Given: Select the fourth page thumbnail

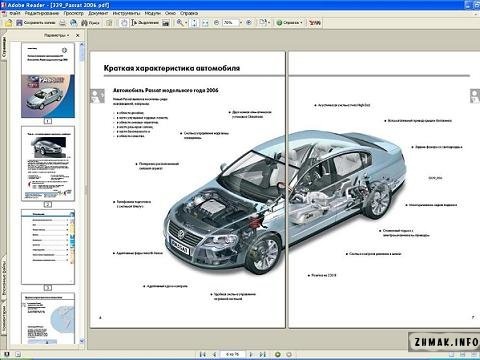Looking at the screenshot, I should click(48, 318).
